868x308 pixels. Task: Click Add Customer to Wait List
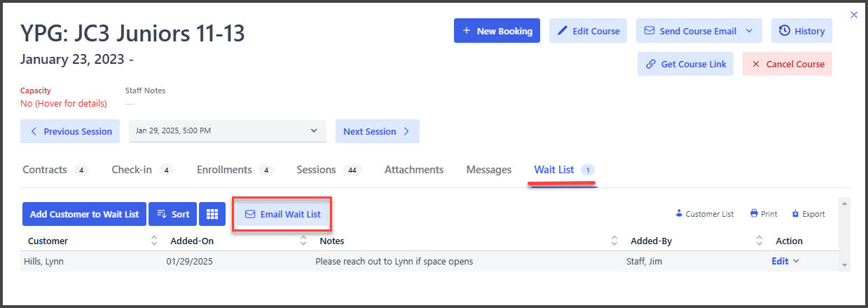[x=84, y=214]
